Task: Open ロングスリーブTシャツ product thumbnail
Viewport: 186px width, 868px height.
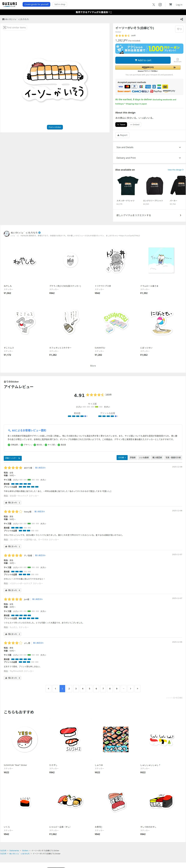Action: coord(154,186)
